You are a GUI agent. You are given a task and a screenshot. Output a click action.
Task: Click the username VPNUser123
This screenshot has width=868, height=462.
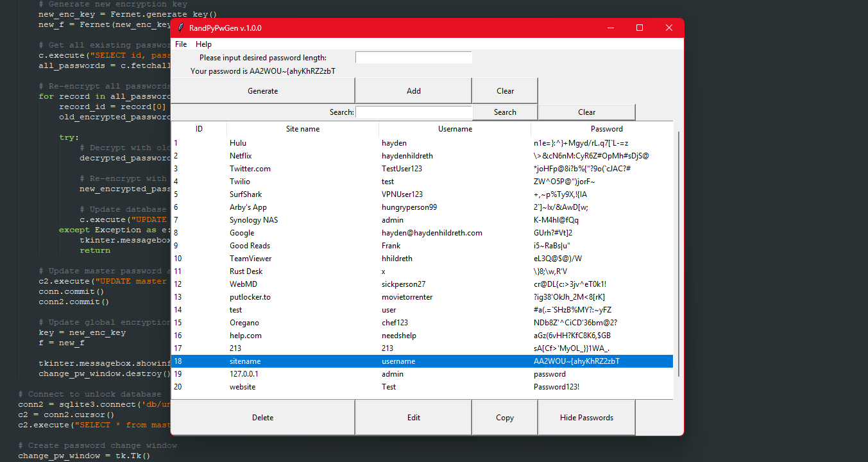(x=402, y=194)
